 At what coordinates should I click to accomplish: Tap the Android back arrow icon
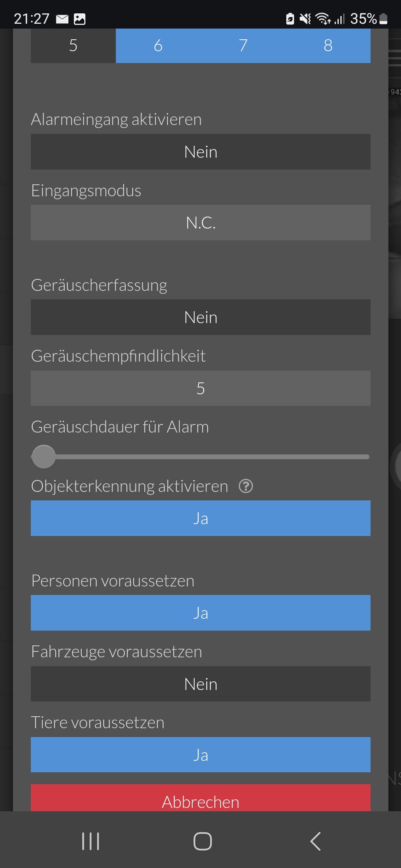[315, 841]
